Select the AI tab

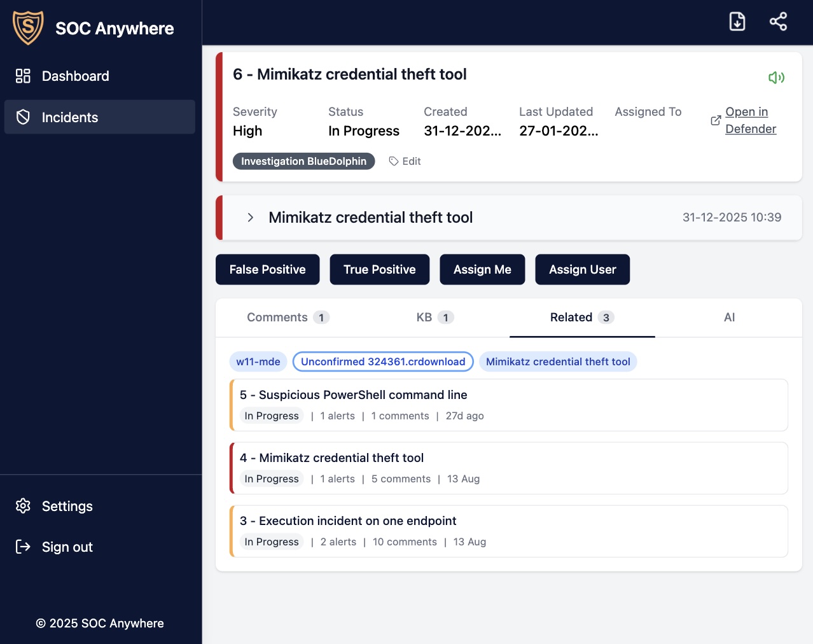pos(729,317)
